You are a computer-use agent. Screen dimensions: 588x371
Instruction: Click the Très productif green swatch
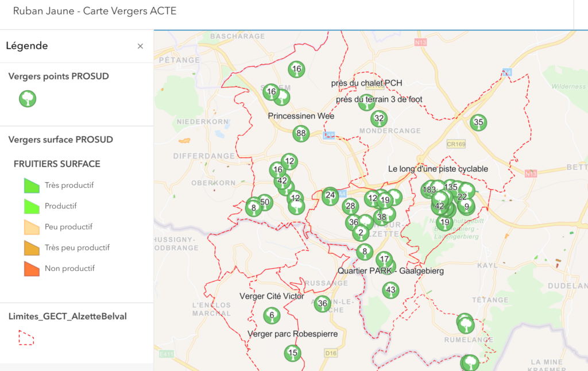tap(32, 185)
